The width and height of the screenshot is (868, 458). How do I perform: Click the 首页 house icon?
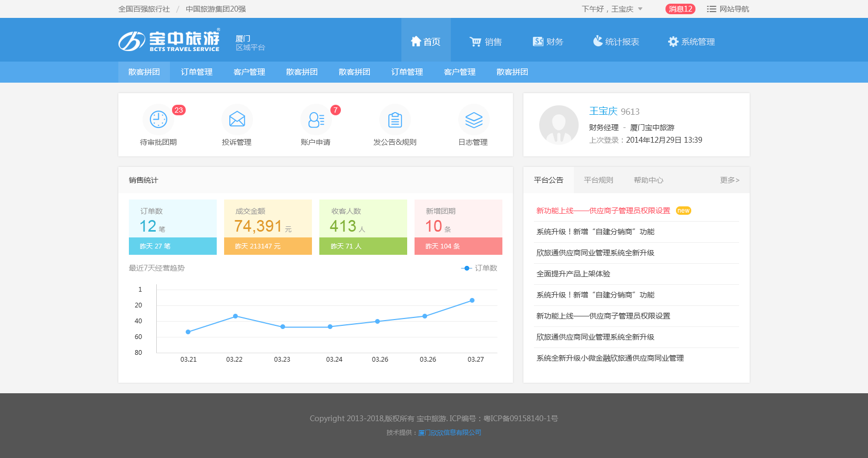(x=416, y=41)
